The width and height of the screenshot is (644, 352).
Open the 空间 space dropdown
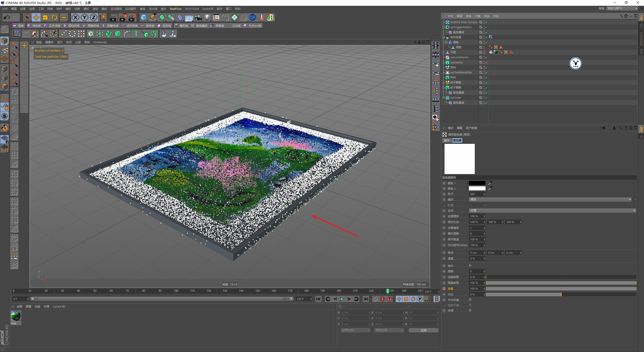click(552, 210)
